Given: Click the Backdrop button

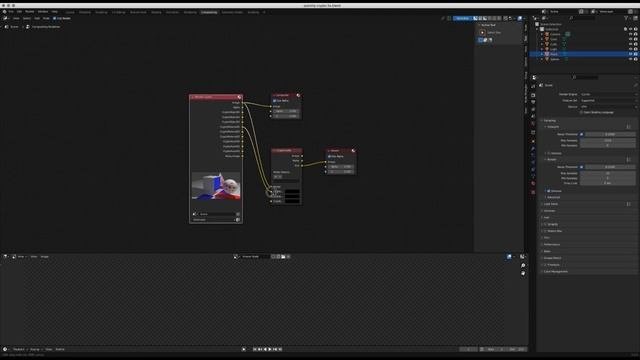Looking at the screenshot, I should [462, 18].
